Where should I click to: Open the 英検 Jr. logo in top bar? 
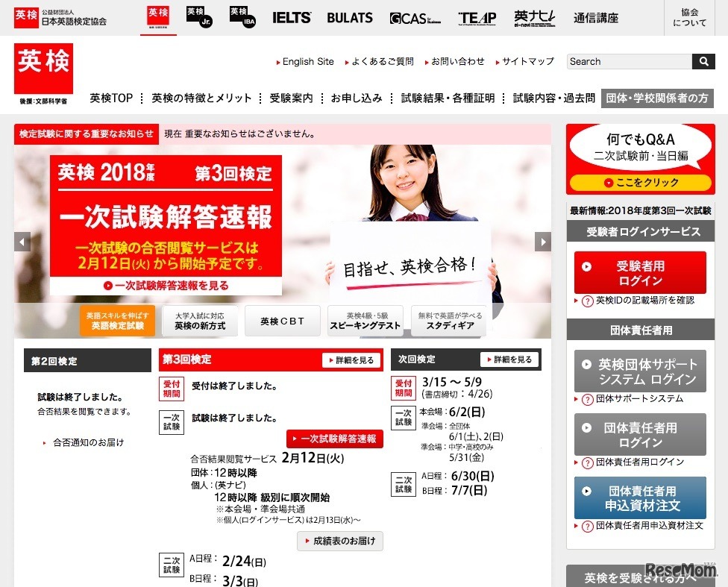[x=198, y=17]
